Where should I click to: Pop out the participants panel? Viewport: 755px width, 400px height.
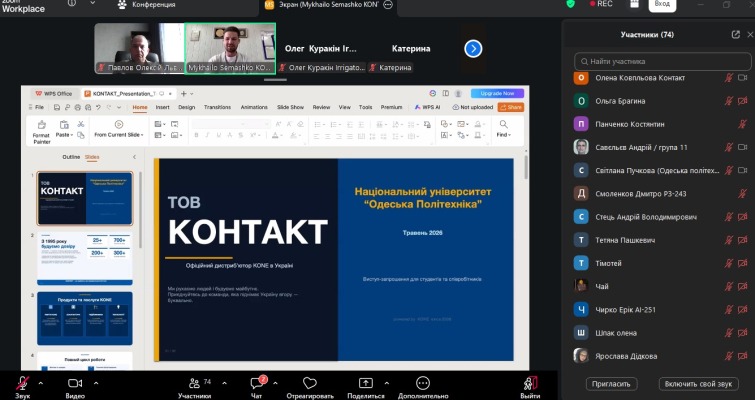[x=735, y=35]
